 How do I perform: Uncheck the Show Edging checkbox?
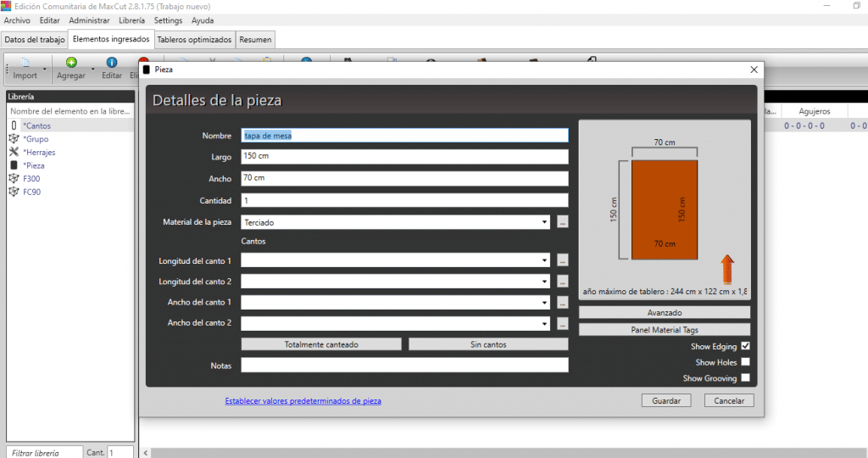click(x=746, y=346)
